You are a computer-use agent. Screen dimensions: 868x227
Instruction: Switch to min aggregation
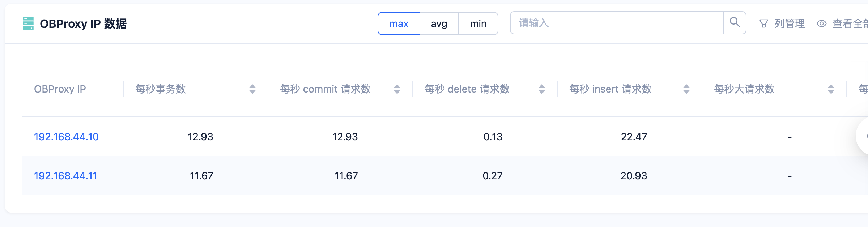[478, 23]
